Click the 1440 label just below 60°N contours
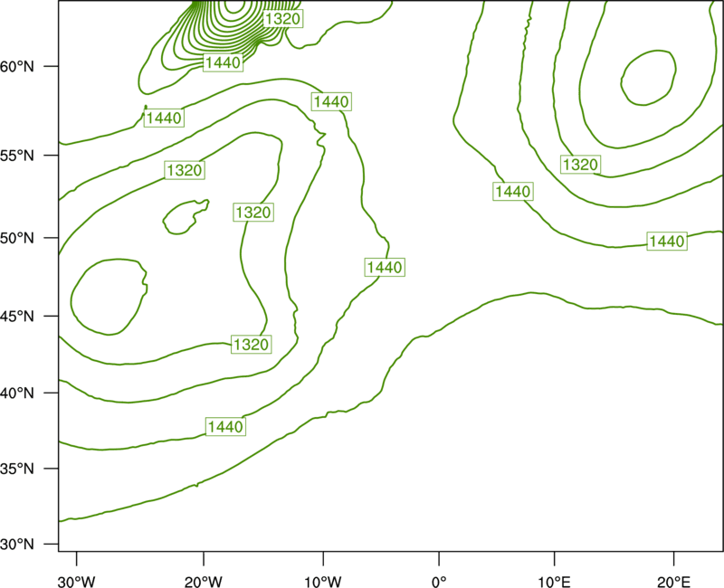724x588 pixels. pos(223,62)
